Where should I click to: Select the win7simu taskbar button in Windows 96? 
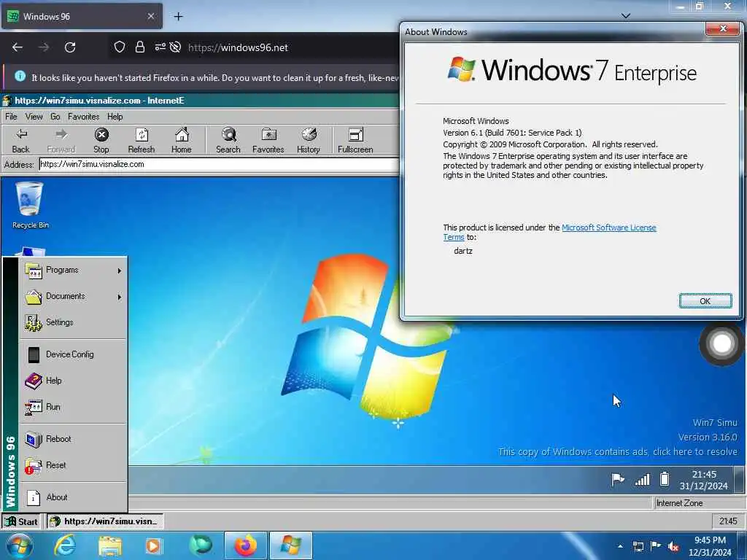(105, 521)
